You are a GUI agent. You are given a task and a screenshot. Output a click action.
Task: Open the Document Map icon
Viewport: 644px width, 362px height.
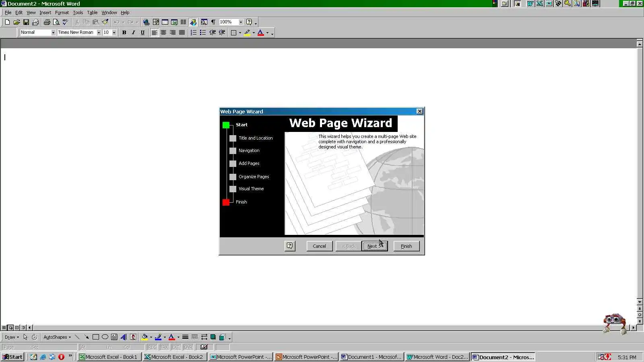[x=204, y=22]
